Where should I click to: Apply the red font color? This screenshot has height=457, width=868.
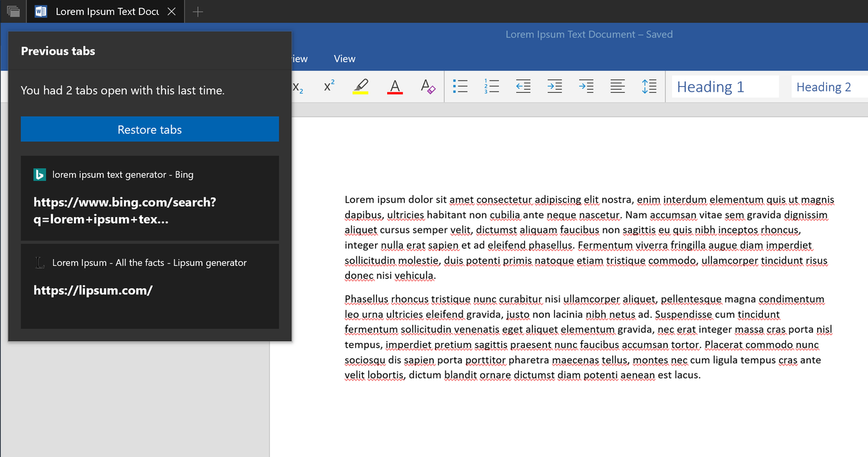395,87
